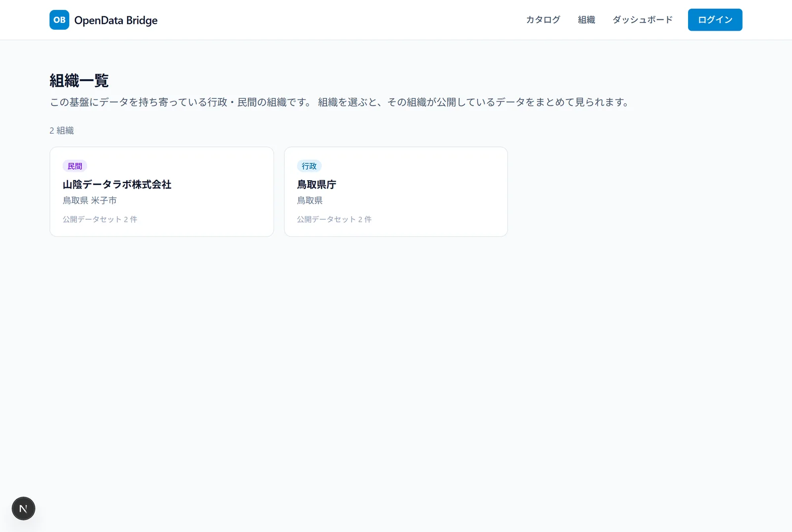Go to OpenDataBridge home via site name

[116, 20]
